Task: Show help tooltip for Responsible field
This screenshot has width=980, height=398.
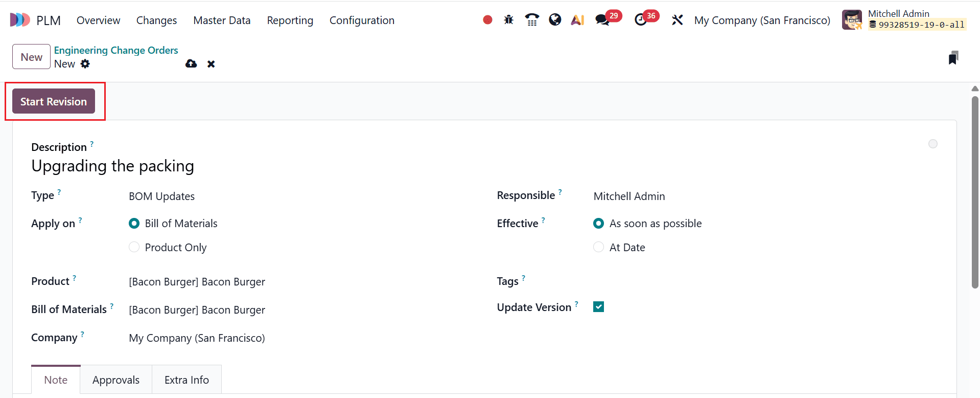Action: click(560, 192)
